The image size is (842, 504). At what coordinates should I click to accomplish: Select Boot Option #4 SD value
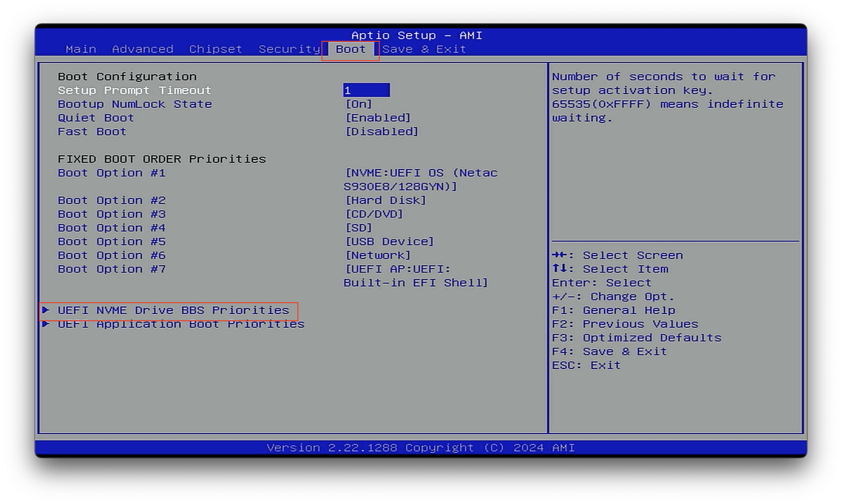tap(359, 228)
